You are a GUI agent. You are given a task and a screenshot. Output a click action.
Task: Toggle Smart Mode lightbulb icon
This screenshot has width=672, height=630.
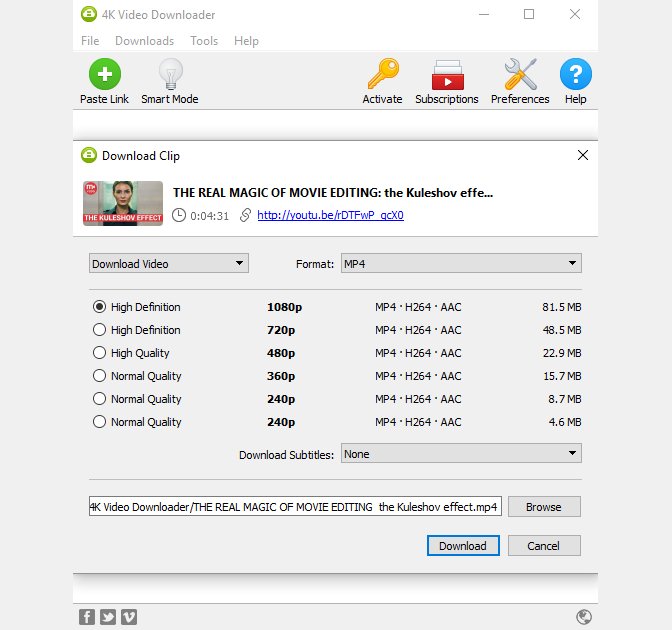coord(171,74)
